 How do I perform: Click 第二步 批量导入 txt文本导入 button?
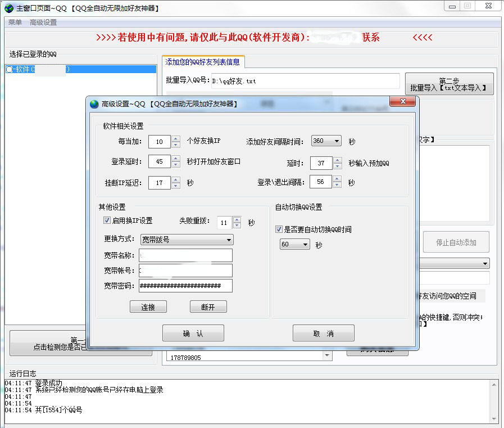(449, 84)
